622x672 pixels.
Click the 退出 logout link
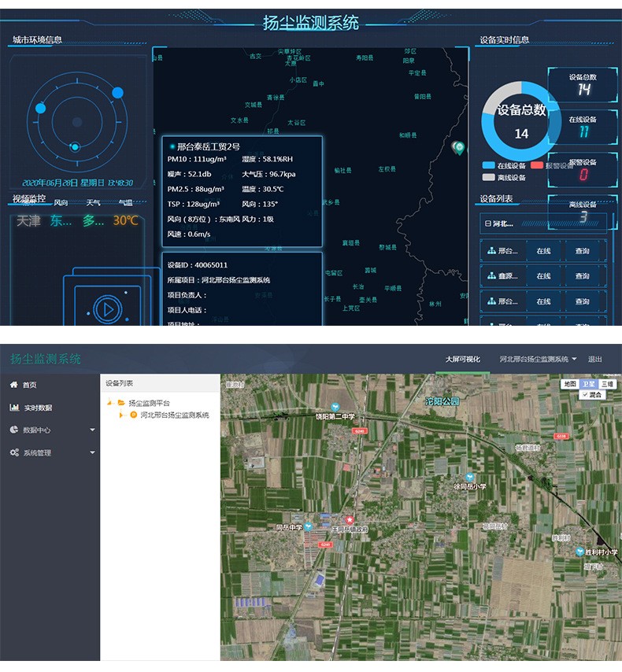[595, 359]
